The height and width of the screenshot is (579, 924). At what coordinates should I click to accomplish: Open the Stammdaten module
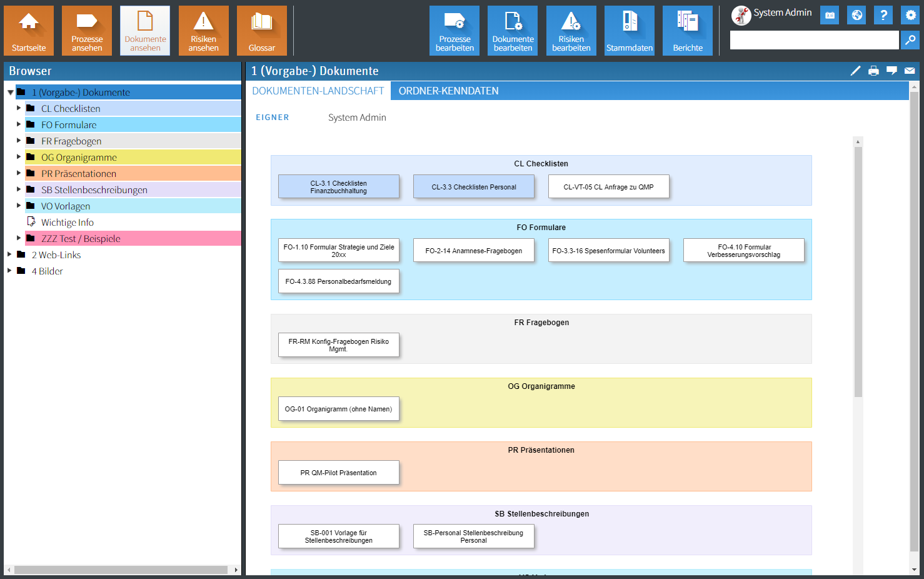pos(629,30)
